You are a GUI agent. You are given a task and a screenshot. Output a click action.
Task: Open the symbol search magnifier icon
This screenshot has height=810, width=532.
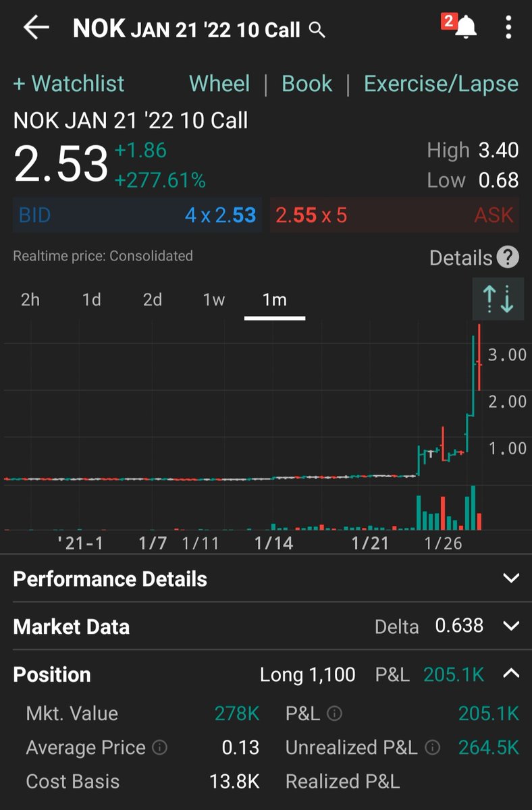(x=317, y=30)
